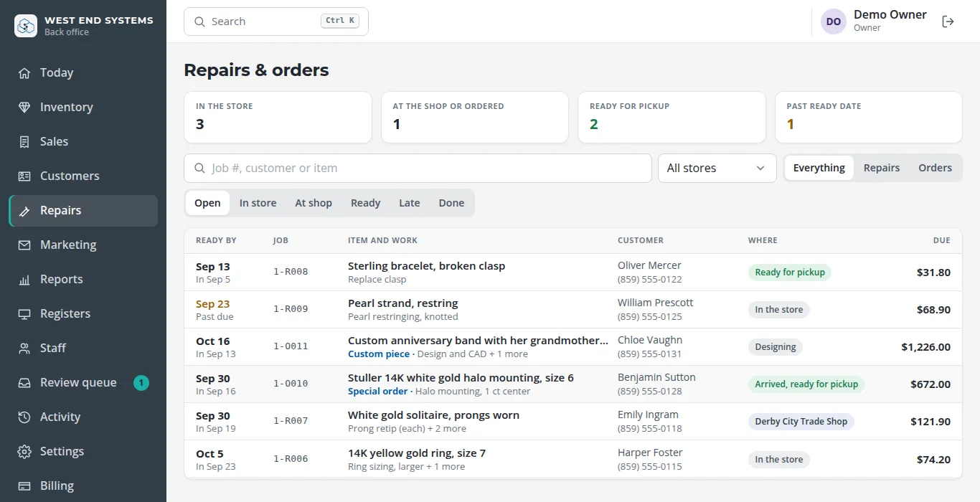Click the magnifier icon in job search
The width and height of the screenshot is (980, 502).
tap(199, 168)
